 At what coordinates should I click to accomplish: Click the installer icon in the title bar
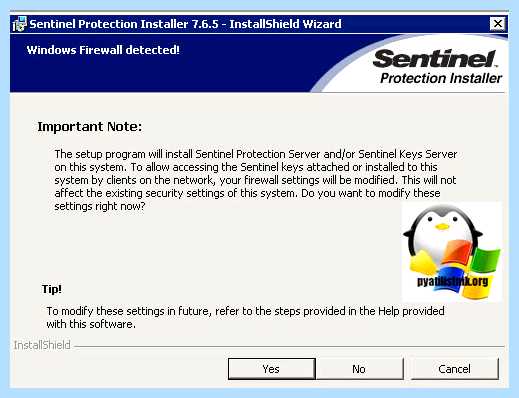19,24
